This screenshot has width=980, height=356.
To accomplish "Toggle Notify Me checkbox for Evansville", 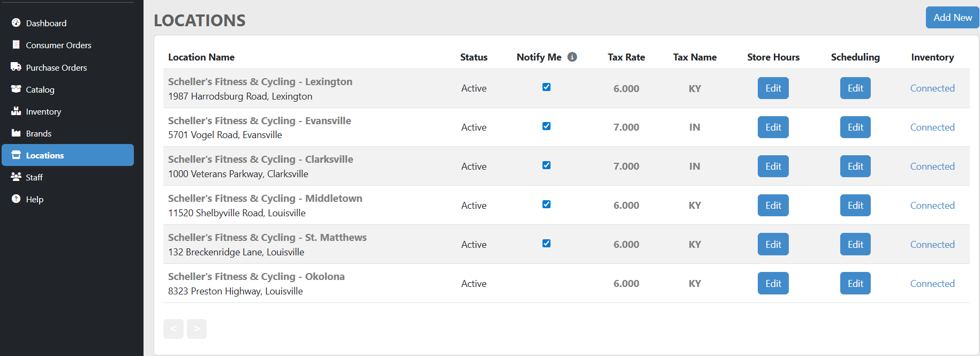I will pyautogui.click(x=546, y=126).
